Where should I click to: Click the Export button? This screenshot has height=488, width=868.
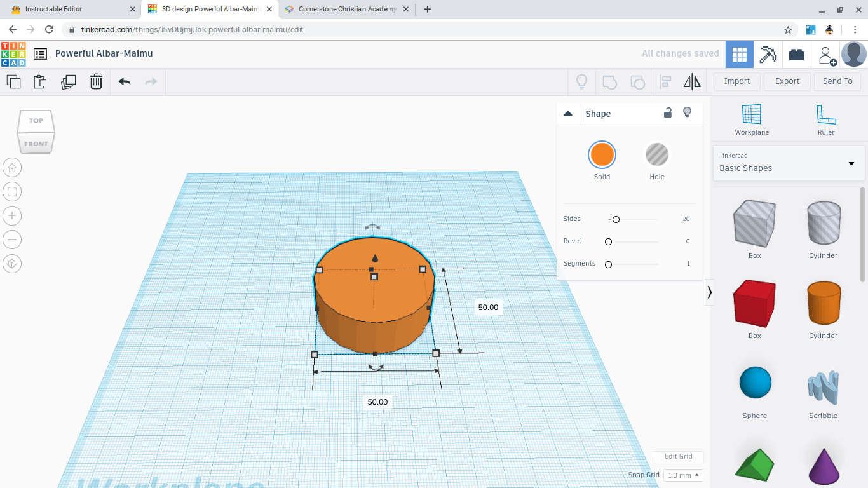pos(787,81)
